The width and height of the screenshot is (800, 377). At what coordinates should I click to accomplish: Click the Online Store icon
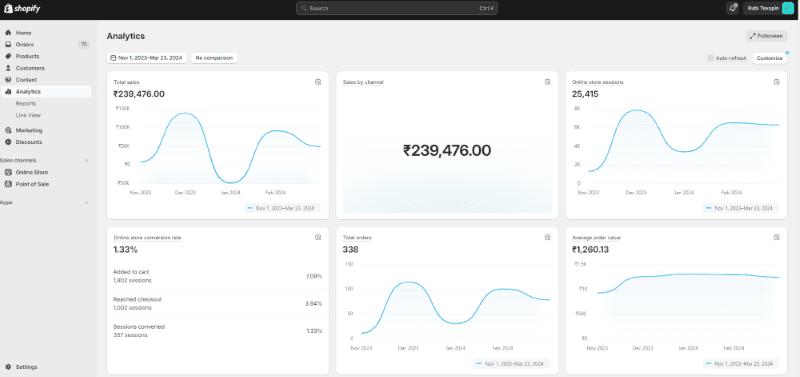(8, 172)
